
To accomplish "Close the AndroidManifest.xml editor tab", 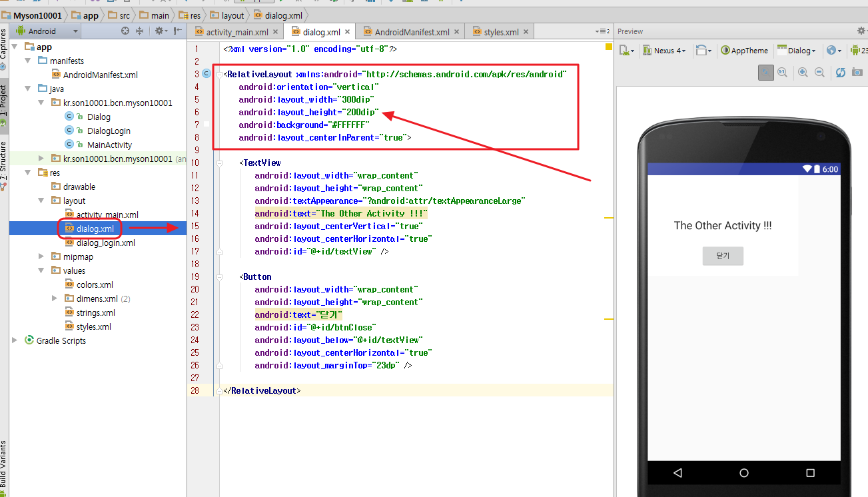I will coord(458,32).
